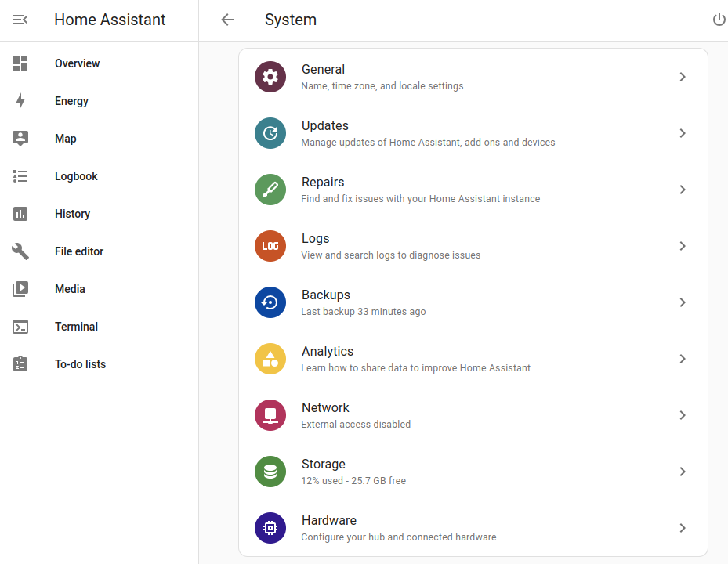The width and height of the screenshot is (728, 564).
Task: Expand Logs row chevron
Action: click(x=683, y=246)
